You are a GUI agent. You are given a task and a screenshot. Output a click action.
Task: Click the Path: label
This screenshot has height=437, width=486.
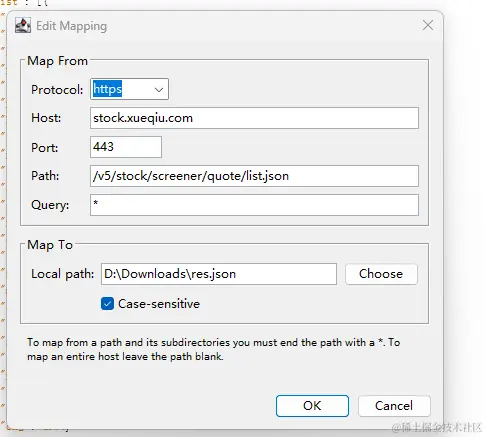[x=45, y=176]
